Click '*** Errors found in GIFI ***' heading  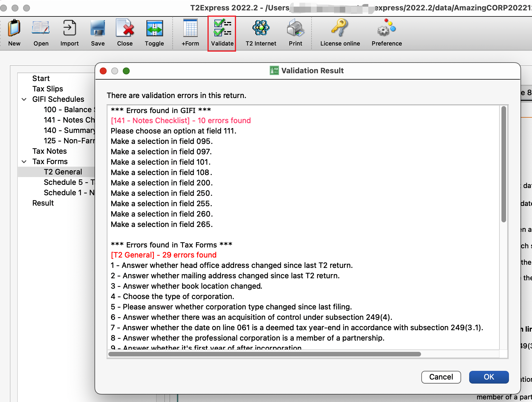point(161,110)
